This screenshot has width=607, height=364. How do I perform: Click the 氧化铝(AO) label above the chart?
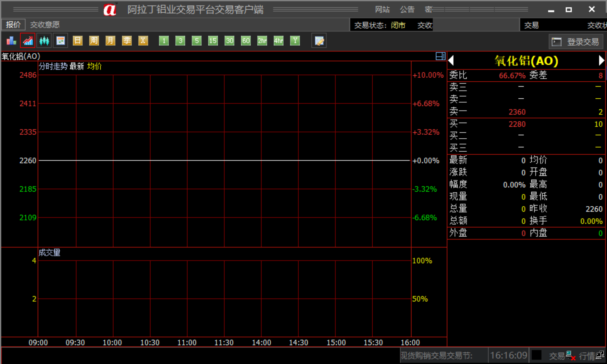point(21,56)
